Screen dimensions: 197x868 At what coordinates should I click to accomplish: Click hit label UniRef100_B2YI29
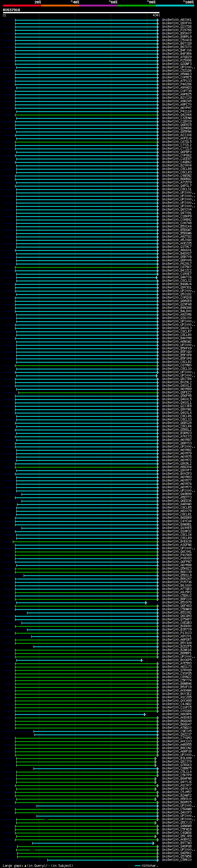[176, 98]
